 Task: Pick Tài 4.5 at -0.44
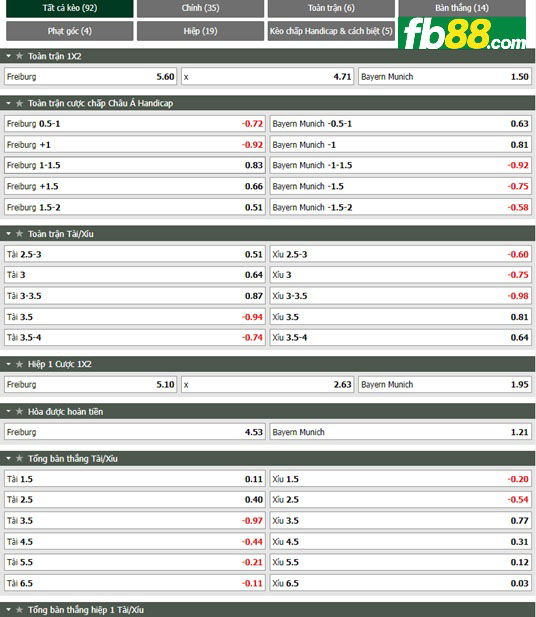pyautogui.click(x=135, y=542)
